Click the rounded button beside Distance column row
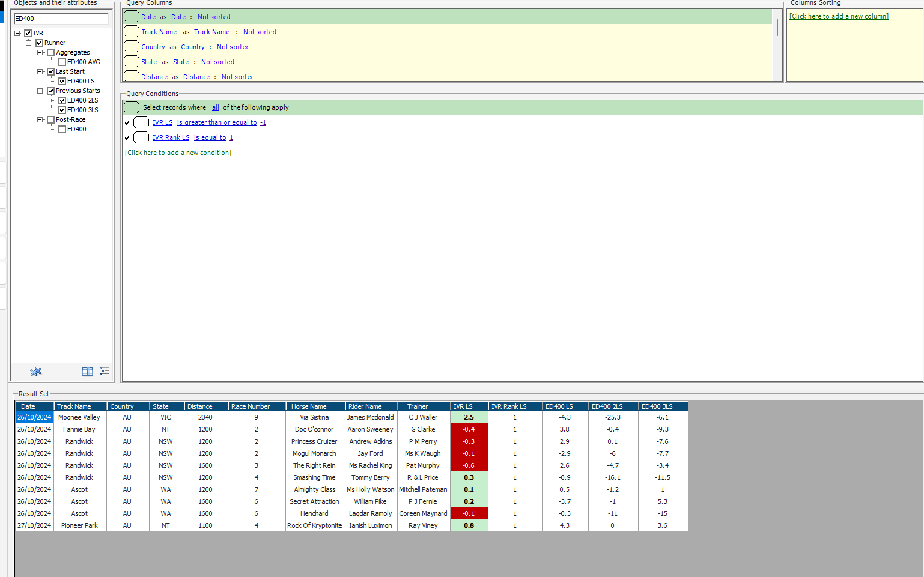This screenshot has width=924, height=577. point(132,76)
